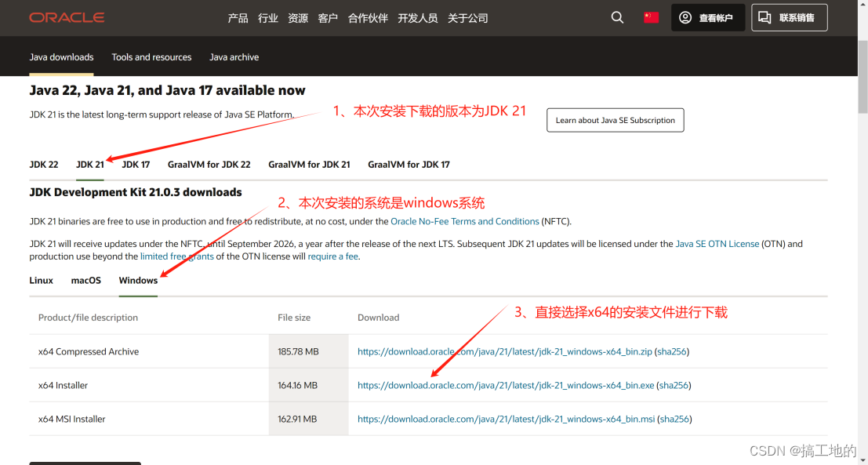Click the 联系销售 contact sales button
Image resolution: width=868 pixels, height=465 pixels.
[790, 18]
